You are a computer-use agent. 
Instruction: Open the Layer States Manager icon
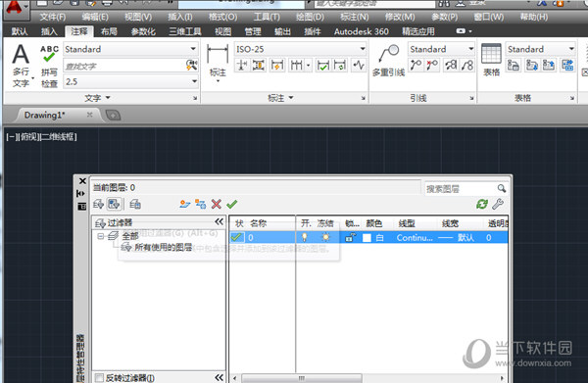click(x=135, y=205)
